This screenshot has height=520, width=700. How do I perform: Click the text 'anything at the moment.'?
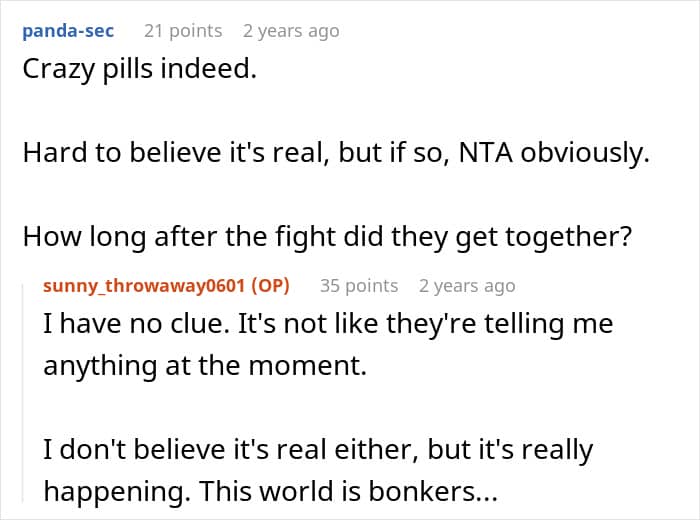205,366
